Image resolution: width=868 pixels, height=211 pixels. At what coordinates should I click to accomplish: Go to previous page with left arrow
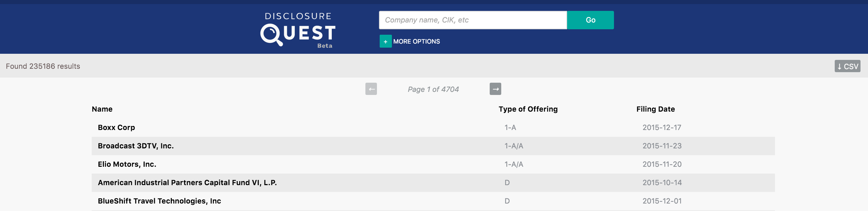tap(371, 89)
